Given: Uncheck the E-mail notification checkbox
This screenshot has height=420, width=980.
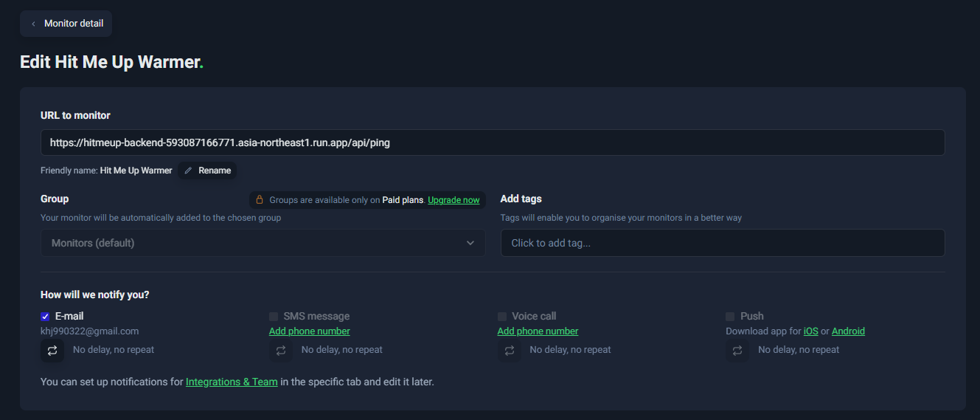Looking at the screenshot, I should pos(45,317).
